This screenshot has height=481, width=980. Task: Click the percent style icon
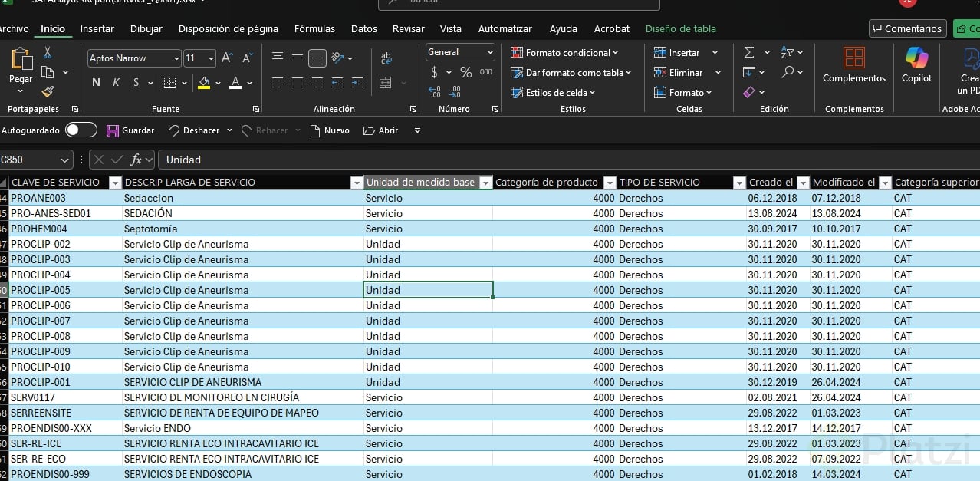pos(465,72)
